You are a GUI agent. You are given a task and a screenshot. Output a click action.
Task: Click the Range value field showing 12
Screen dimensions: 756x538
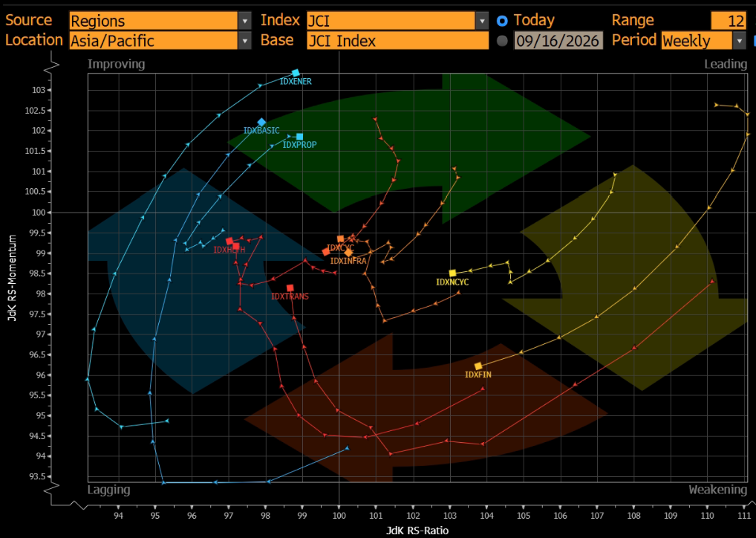pyautogui.click(x=728, y=21)
